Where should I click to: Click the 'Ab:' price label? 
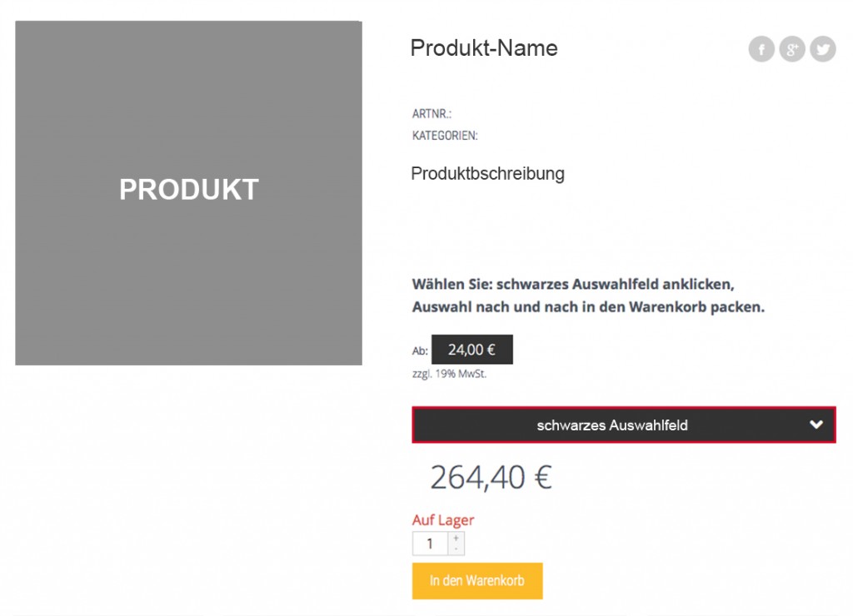(x=420, y=351)
